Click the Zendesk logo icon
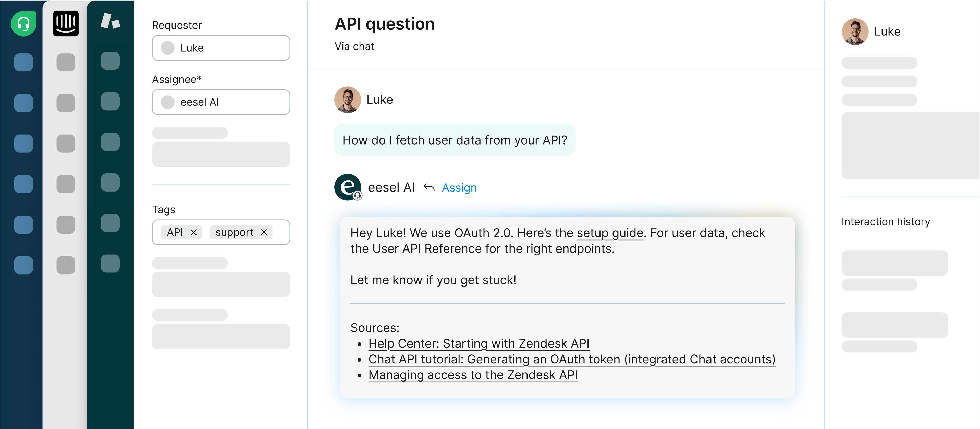 pyautogui.click(x=110, y=21)
